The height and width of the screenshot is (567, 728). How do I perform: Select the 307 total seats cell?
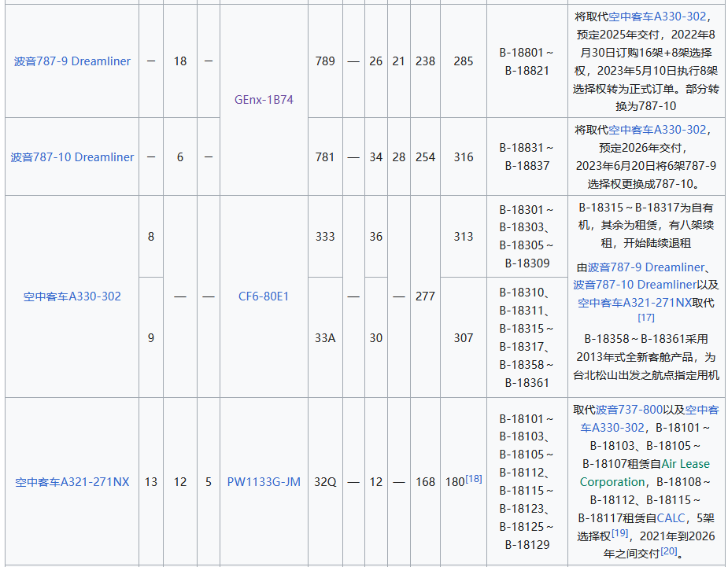click(464, 338)
